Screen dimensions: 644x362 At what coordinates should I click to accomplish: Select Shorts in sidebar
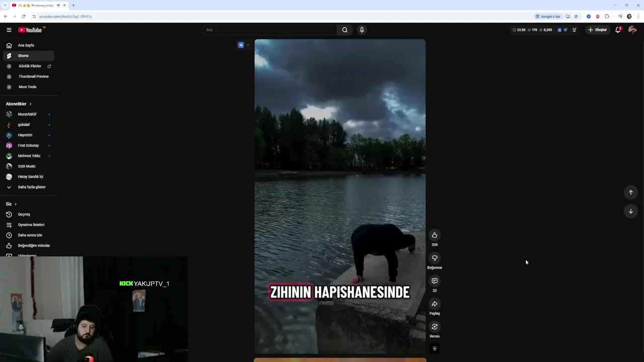[29, 56]
